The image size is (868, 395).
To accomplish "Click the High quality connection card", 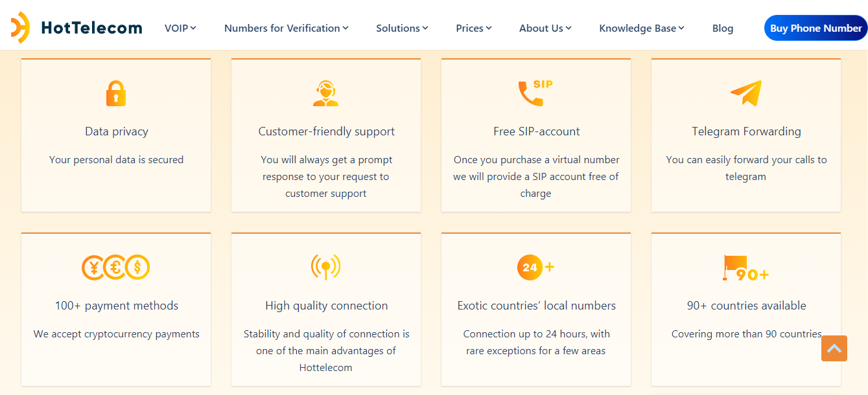I will [x=326, y=305].
